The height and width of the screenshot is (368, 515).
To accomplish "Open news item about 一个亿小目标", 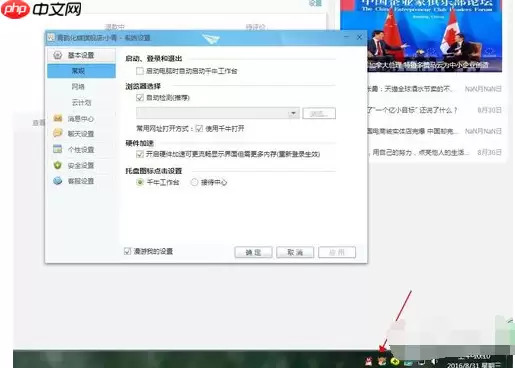I will pyautogui.click(x=435, y=110).
